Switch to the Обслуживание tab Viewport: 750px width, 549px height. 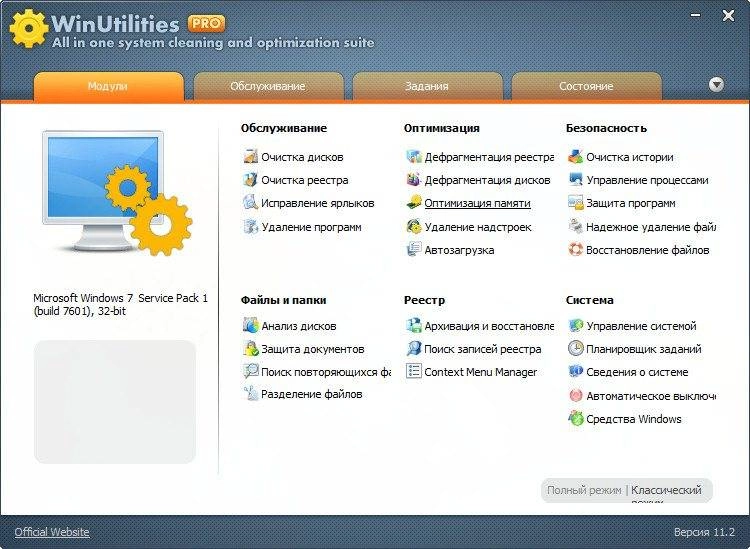[268, 87]
